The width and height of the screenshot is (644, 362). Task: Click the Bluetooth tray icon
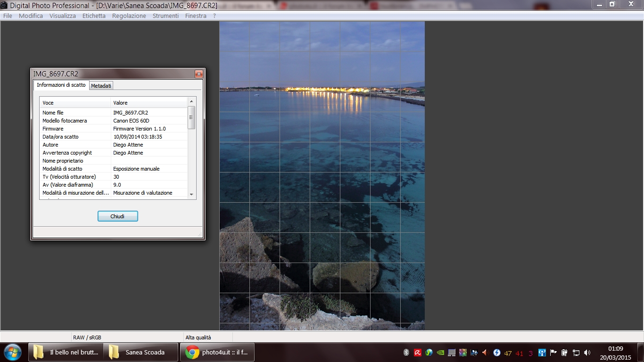coord(406,353)
